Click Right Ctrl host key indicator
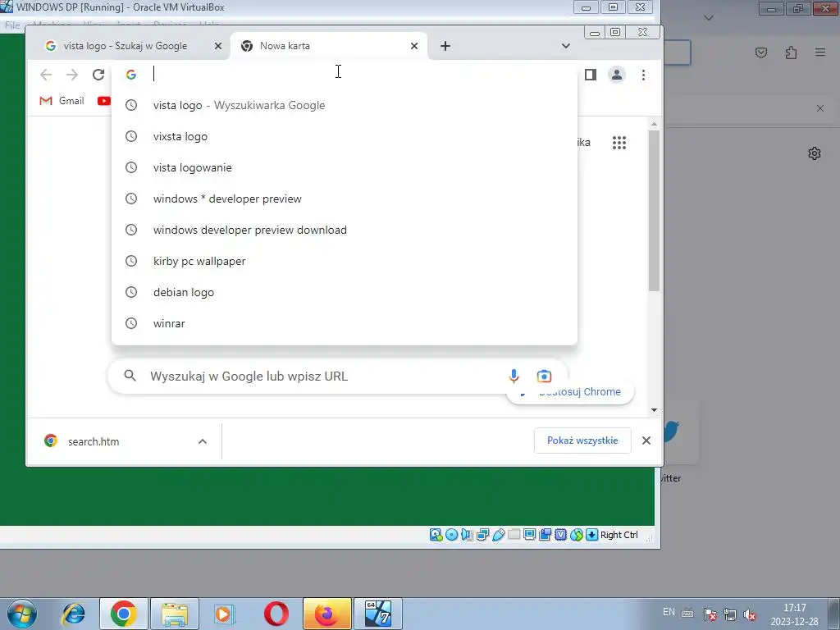 click(619, 535)
